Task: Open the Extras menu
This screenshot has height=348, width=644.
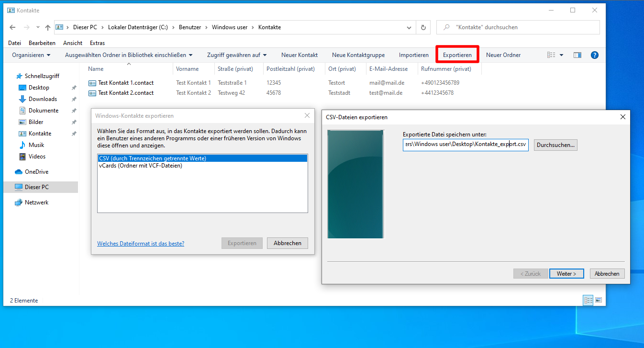Action: 97,43
